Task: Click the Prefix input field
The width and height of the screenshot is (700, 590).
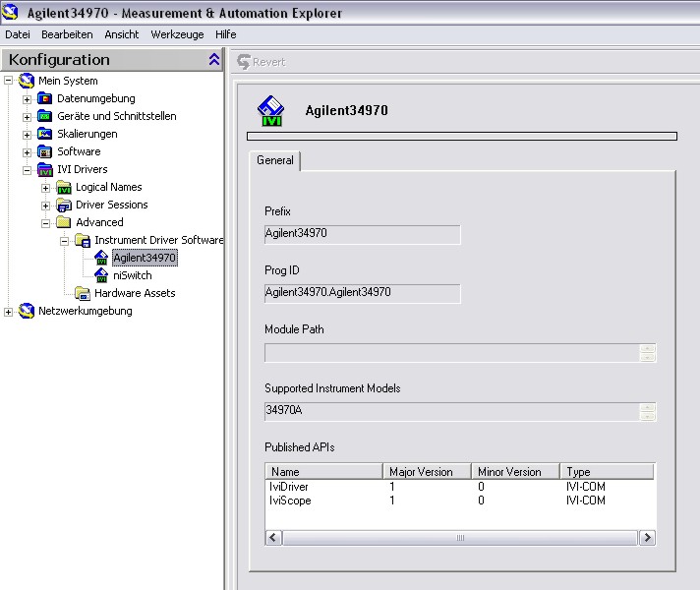Action: [362, 234]
